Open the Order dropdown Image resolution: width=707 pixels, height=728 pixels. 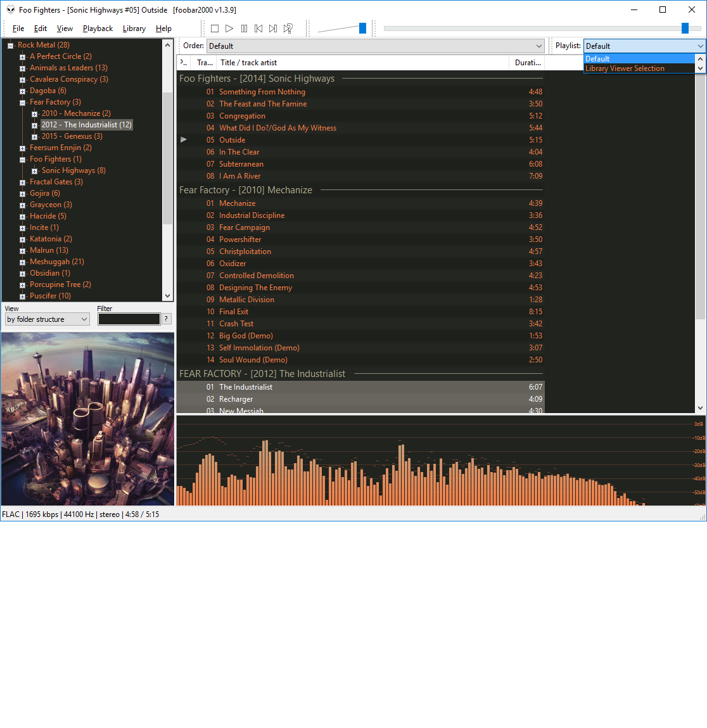pyautogui.click(x=375, y=46)
